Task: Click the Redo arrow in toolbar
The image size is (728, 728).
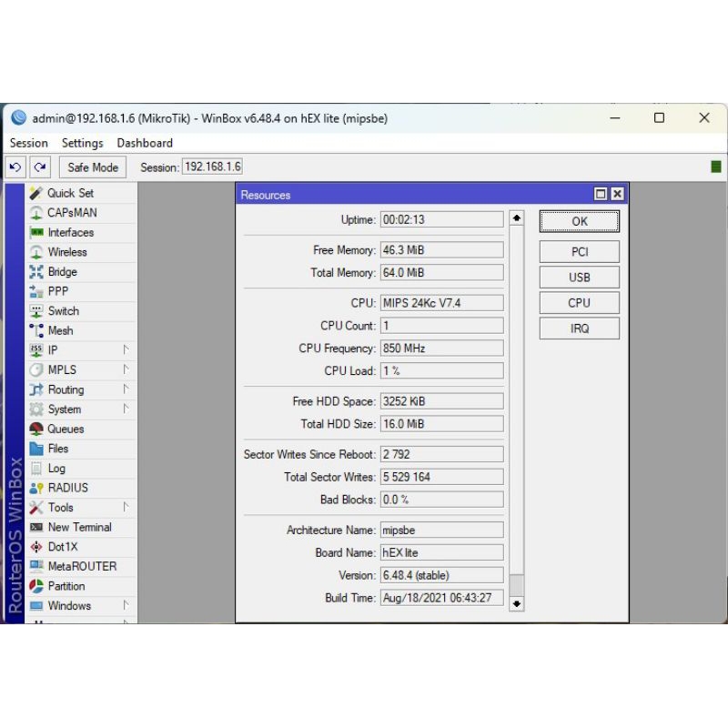Action: tap(39, 167)
